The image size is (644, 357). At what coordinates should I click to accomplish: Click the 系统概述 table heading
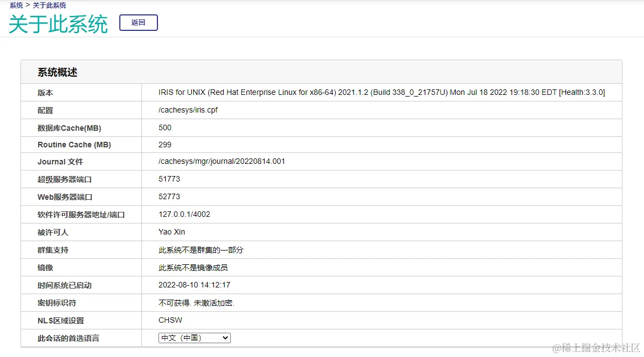[57, 72]
